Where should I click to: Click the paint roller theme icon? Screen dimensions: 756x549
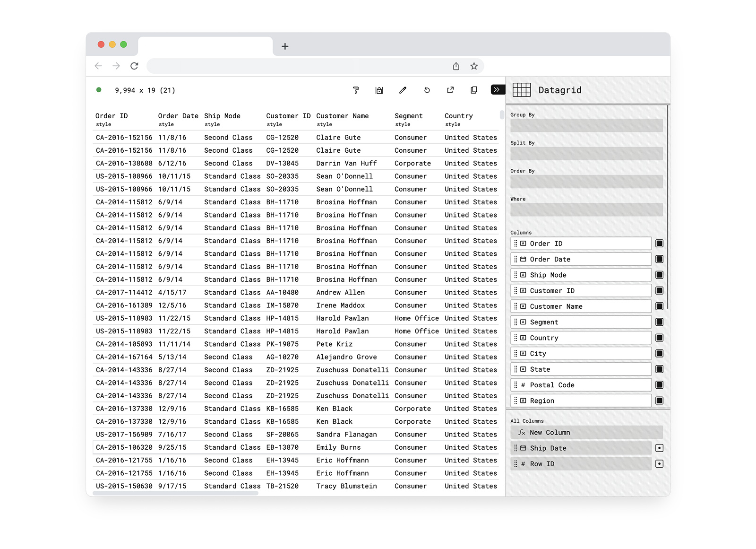click(356, 90)
